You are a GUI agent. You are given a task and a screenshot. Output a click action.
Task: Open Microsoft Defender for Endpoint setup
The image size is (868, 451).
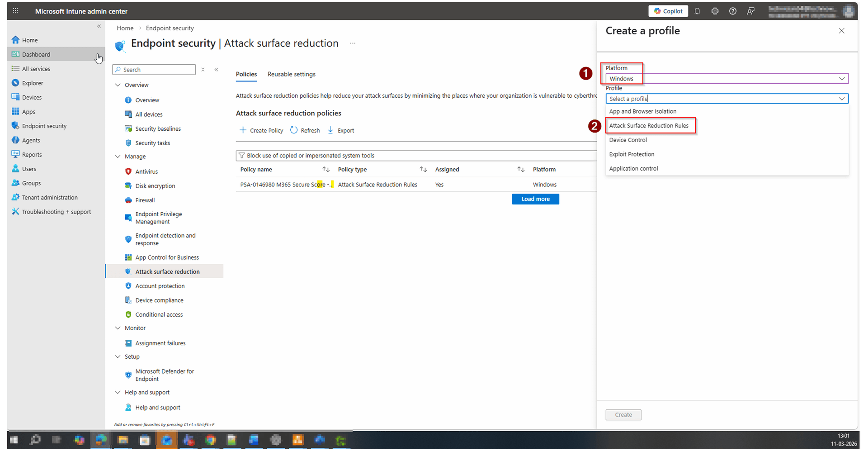[165, 375]
